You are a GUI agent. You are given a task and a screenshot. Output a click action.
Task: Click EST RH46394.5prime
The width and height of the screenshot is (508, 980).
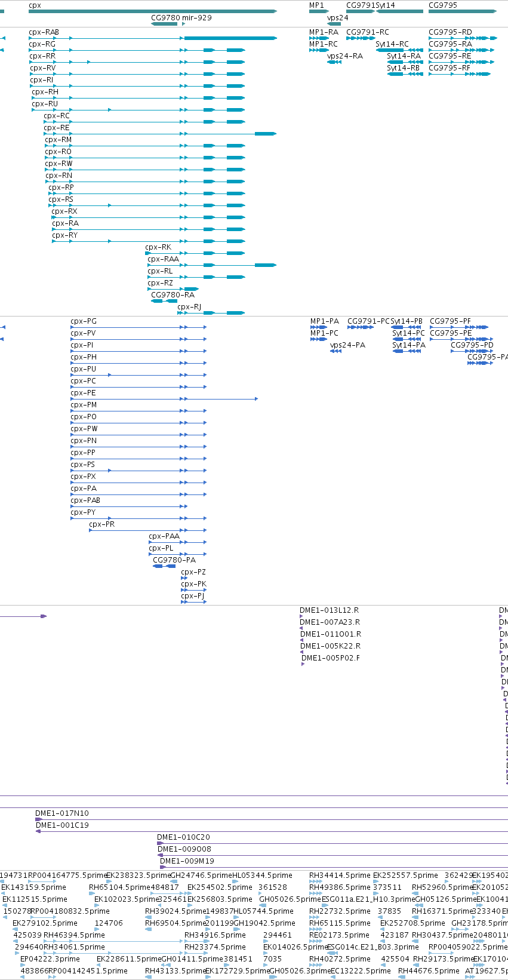click(x=74, y=935)
